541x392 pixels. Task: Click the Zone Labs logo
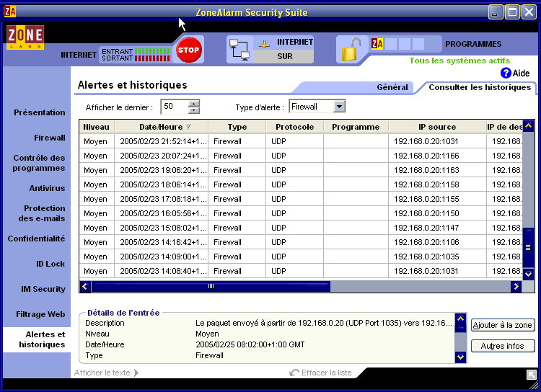click(x=25, y=37)
